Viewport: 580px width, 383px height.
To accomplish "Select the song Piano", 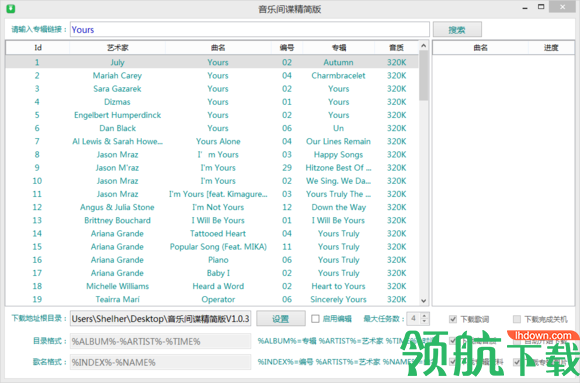I will [x=218, y=260].
